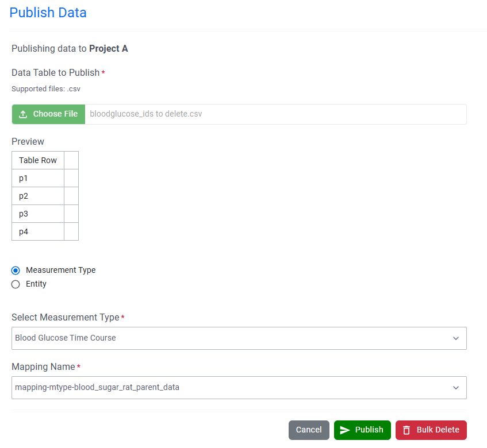Expand the Mapping Name chevron arrow
Screen dimensions: 487x448
[456, 388]
